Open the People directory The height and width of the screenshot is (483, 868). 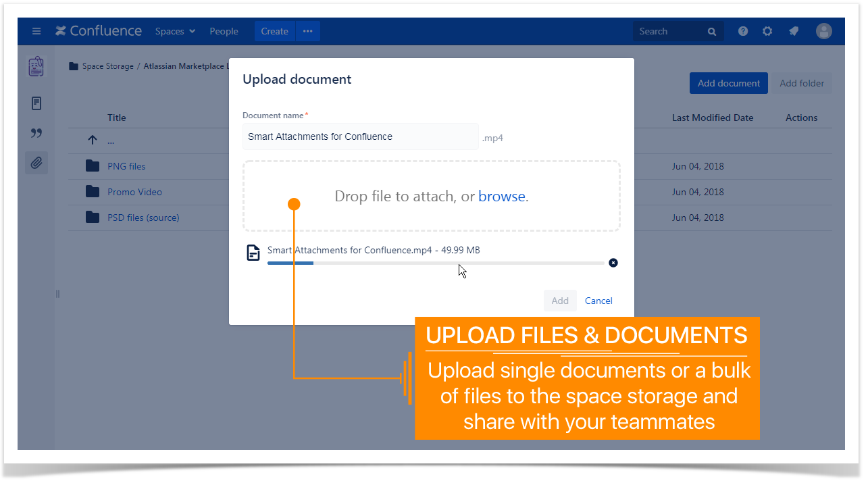[224, 31]
